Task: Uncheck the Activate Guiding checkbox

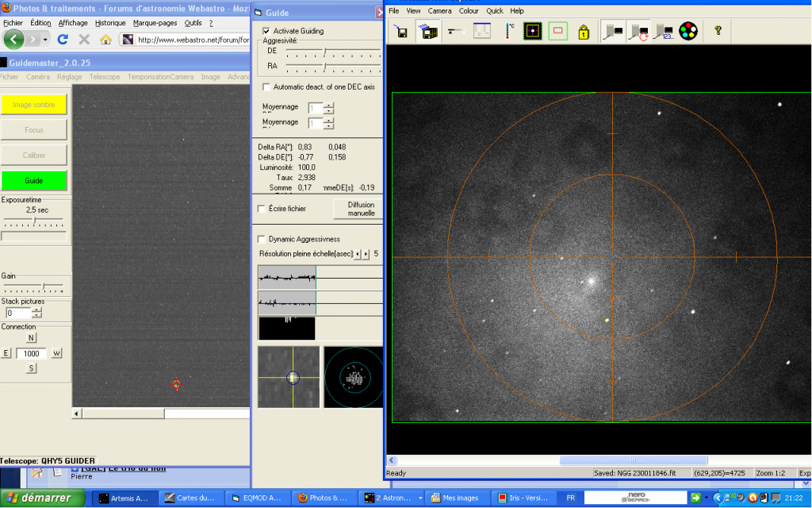Action: (266, 31)
